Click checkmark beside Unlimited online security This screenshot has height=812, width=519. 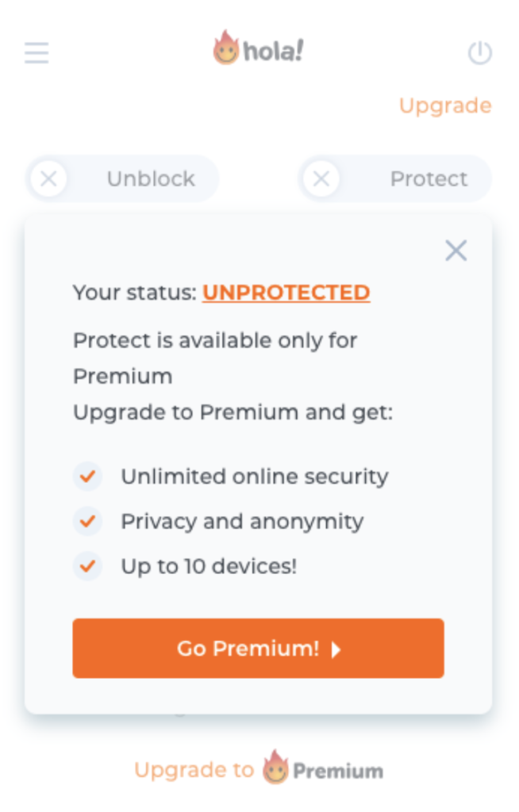87,477
